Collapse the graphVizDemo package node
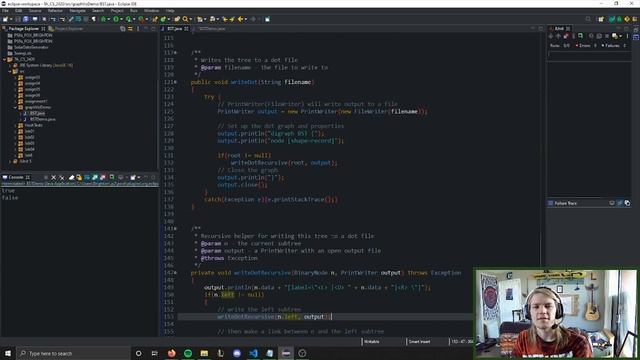 [16, 107]
